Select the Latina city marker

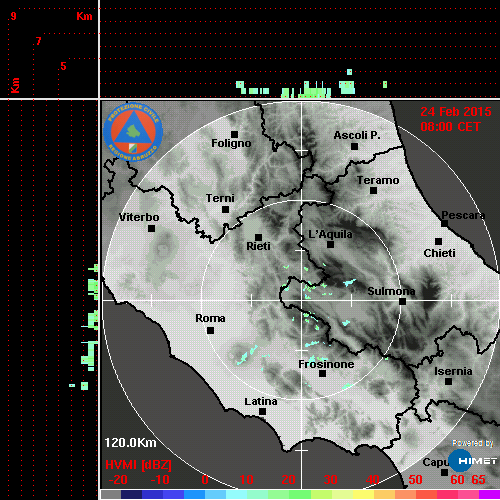point(263,412)
